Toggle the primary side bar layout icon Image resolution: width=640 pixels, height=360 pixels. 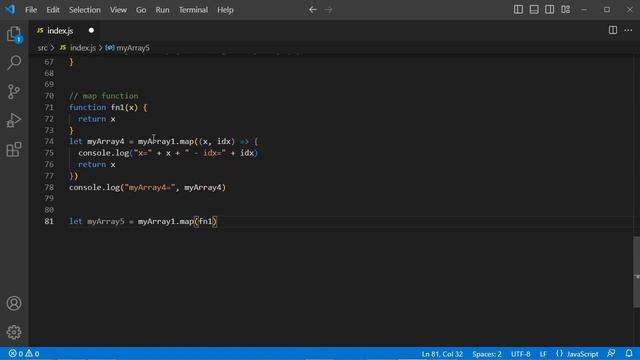(x=518, y=9)
